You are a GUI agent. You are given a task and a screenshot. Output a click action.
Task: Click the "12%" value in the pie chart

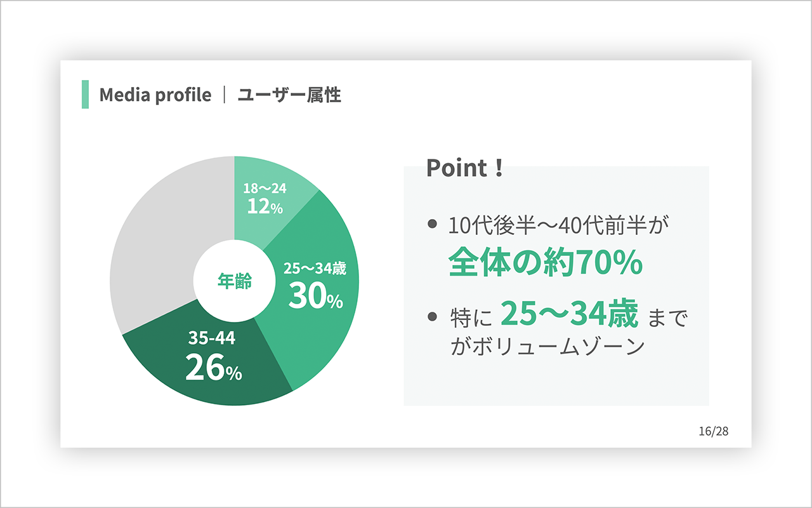(x=265, y=206)
